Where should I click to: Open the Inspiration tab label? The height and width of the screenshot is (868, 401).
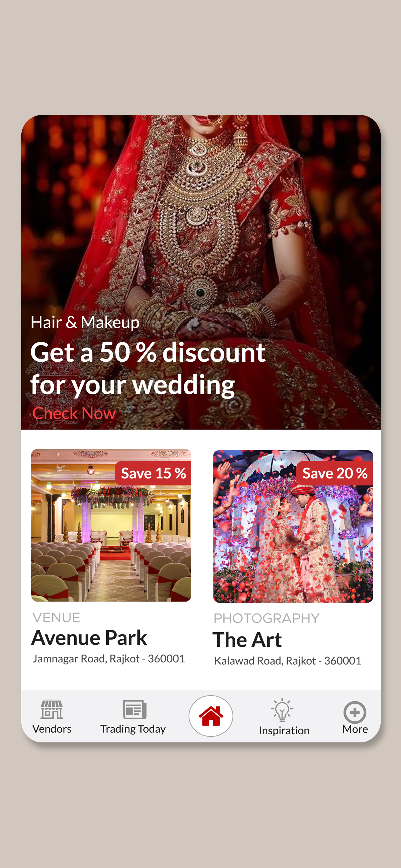tap(284, 730)
